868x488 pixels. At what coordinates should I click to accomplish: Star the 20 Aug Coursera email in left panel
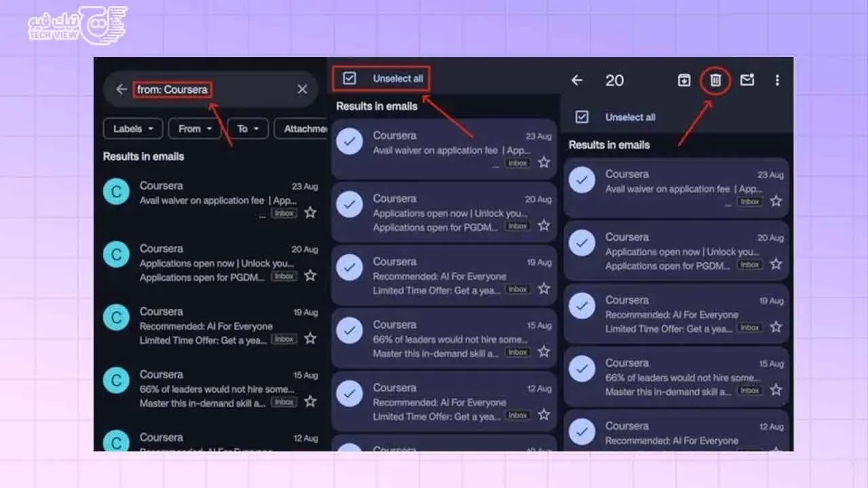point(310,276)
